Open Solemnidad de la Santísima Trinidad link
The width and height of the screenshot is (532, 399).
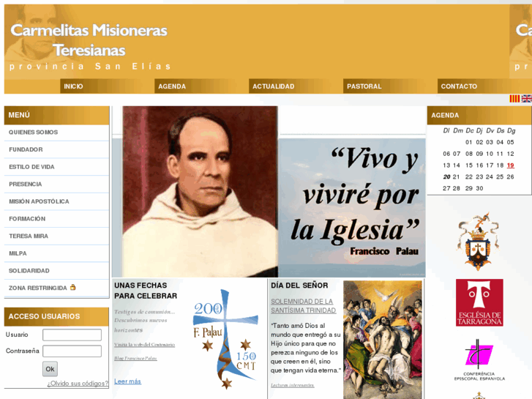pos(304,306)
